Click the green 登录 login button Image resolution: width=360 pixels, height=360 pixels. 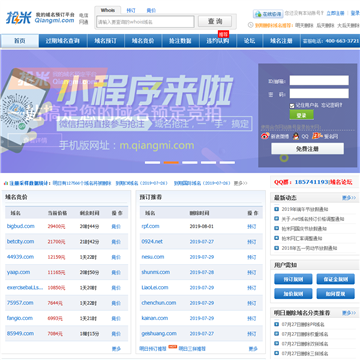click(301, 115)
